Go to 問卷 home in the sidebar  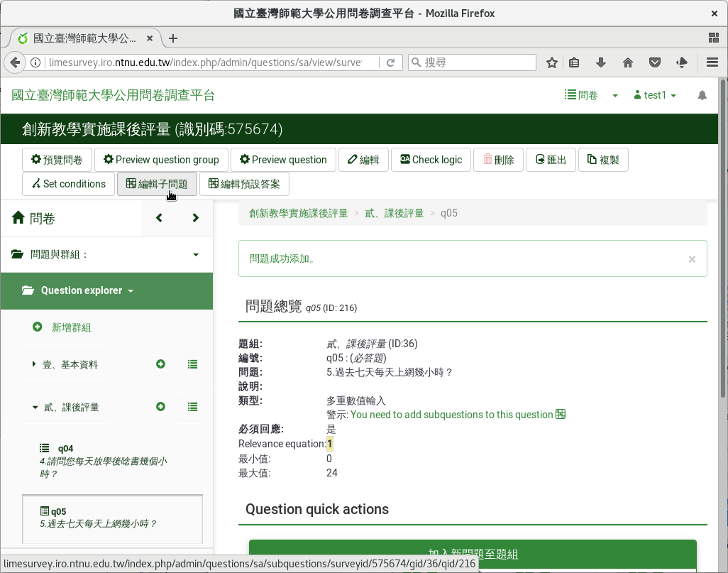tap(33, 218)
